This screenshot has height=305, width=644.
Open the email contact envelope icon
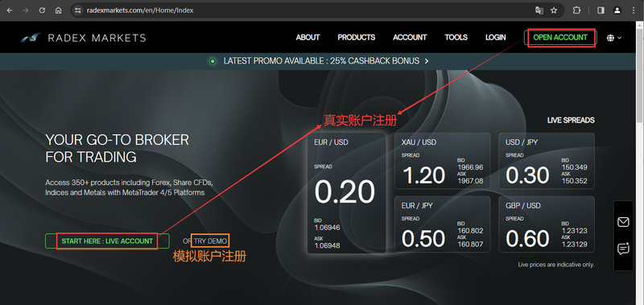[x=623, y=222]
